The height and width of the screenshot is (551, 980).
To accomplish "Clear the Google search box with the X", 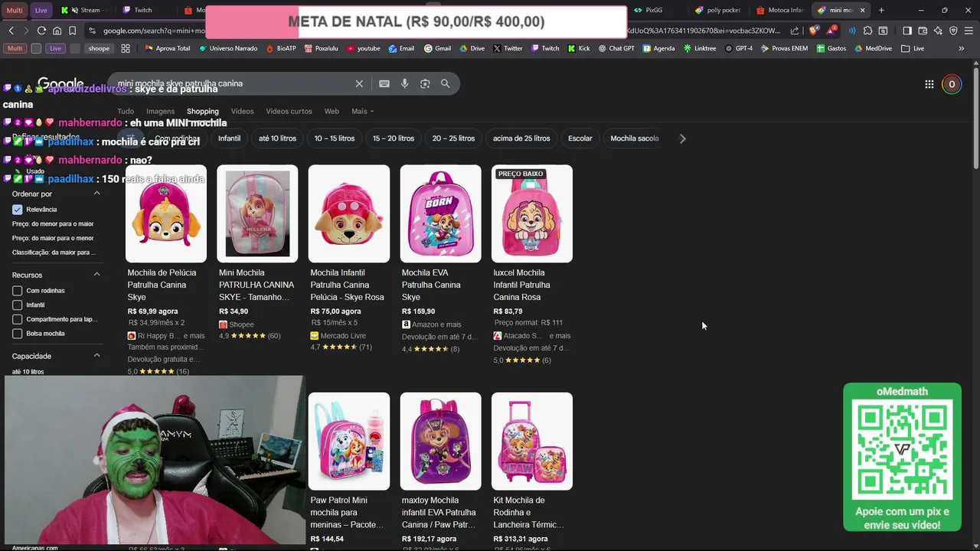I will pyautogui.click(x=359, y=83).
